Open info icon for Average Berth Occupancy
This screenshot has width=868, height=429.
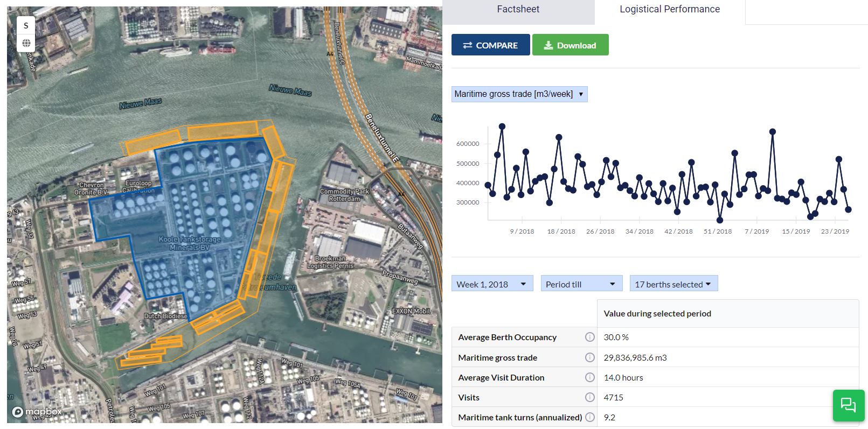(x=590, y=337)
